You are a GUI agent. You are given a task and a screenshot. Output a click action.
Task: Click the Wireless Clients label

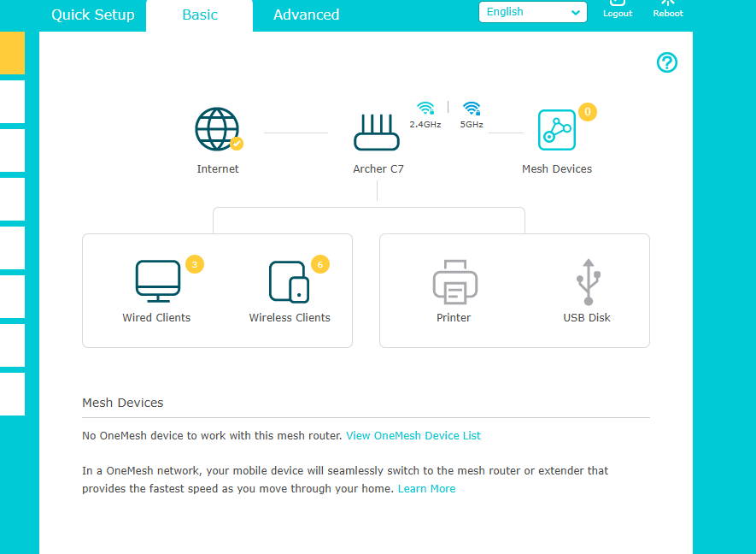pos(290,317)
